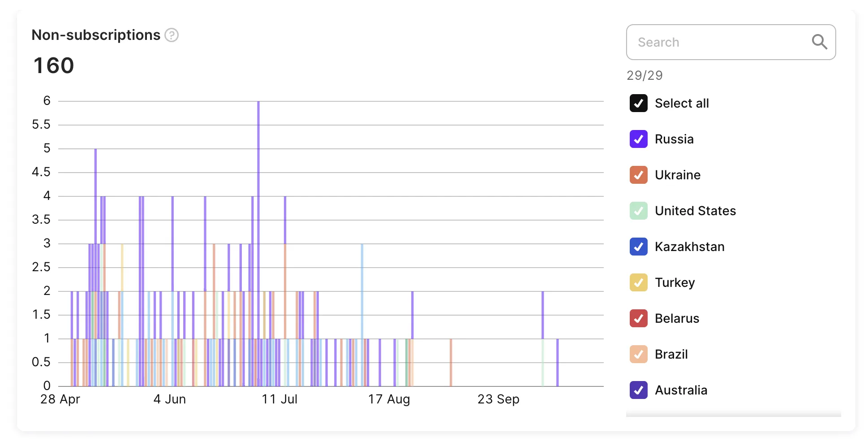This screenshot has width=868, height=442.
Task: Click the 160 total value
Action: click(54, 65)
